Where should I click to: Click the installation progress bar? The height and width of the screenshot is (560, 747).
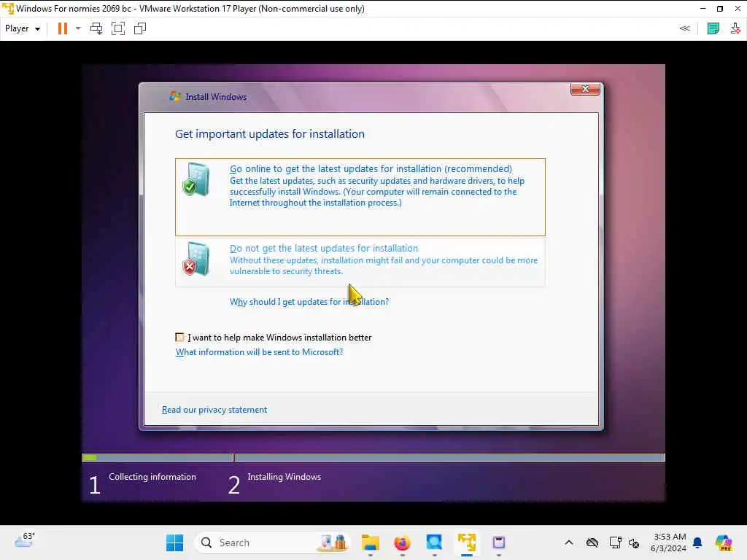373,458
